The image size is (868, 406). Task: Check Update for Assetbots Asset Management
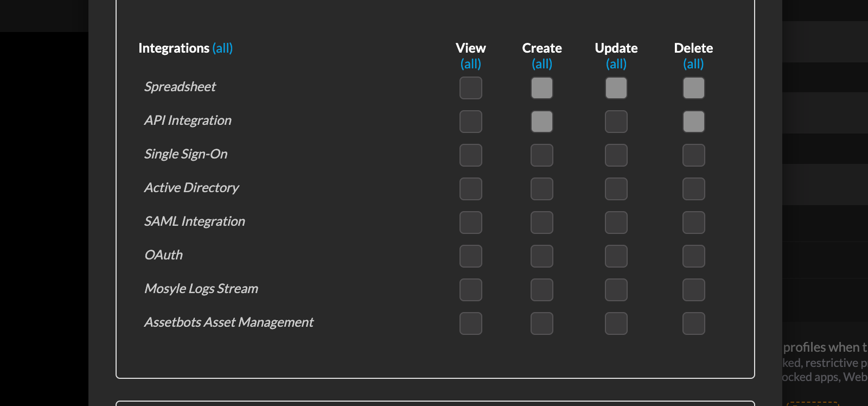pos(616,323)
